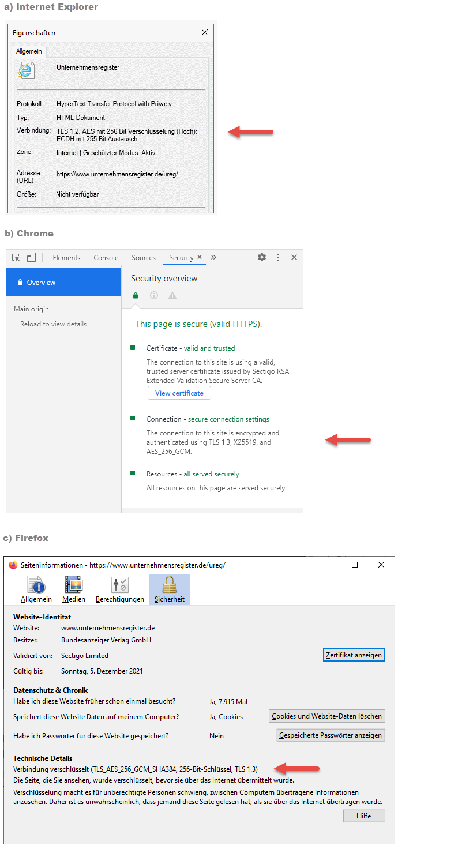This screenshot has width=473, height=868.
Task: Open the Medien tab in page info
Action: [x=74, y=589]
